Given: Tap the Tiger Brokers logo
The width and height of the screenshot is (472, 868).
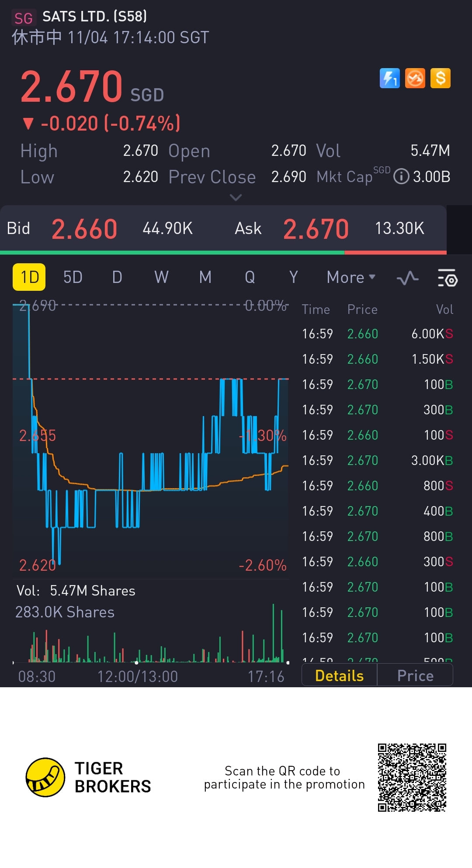Looking at the screenshot, I should (88, 777).
